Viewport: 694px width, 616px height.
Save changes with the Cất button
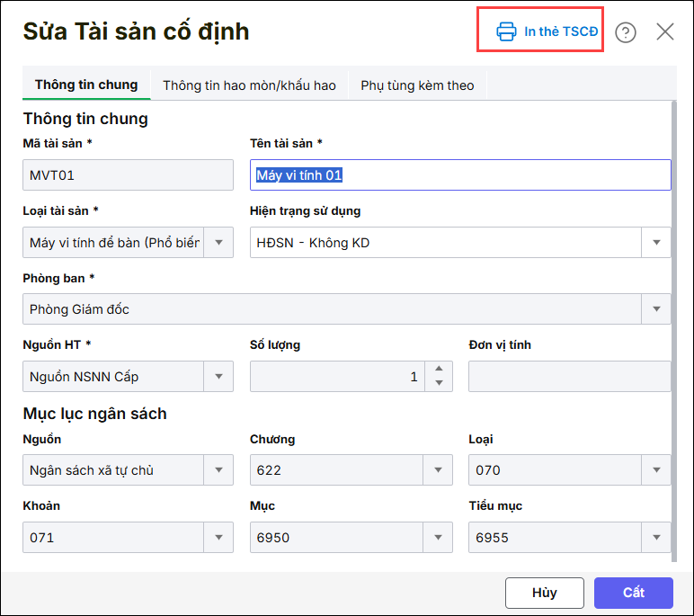[633, 593]
